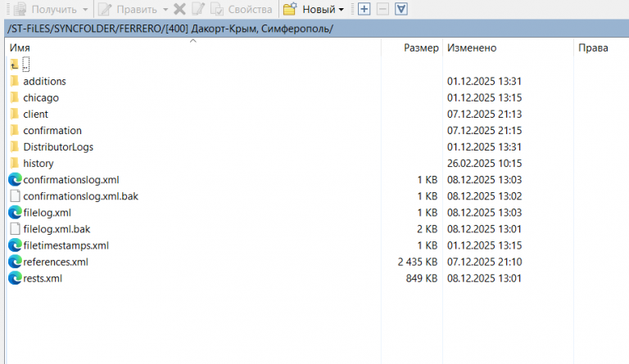Click the filter funnel icon
The height and width of the screenshot is (364, 629).
pos(401,9)
